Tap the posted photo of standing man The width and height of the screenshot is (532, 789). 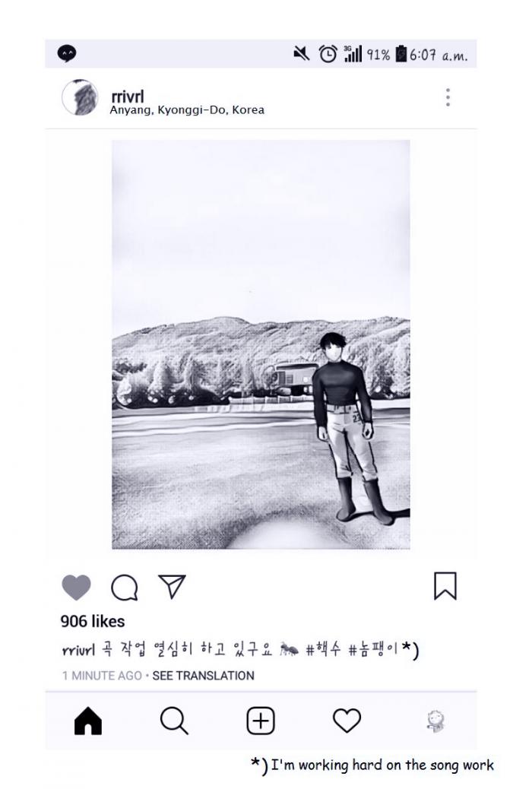261,344
